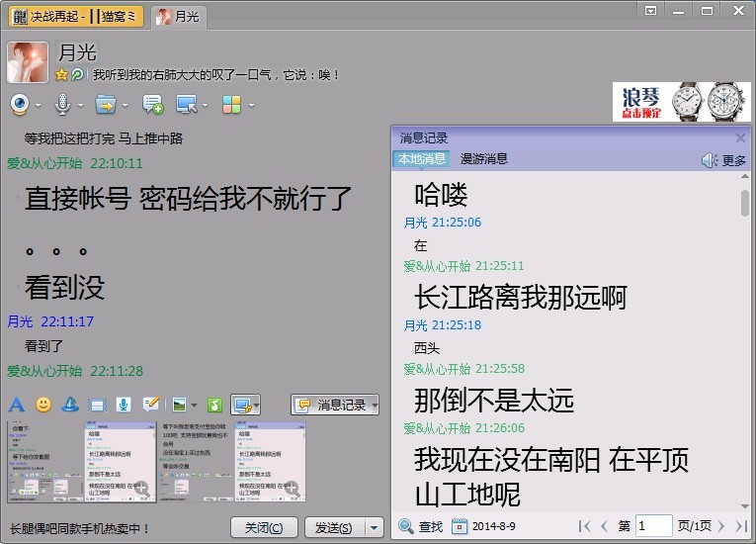Open window menu dropdown in title bar
The image size is (756, 544).
pyautogui.click(x=651, y=11)
